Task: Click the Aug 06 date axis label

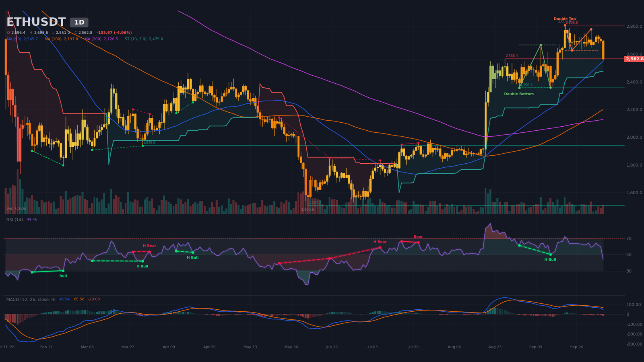Action: point(454,347)
